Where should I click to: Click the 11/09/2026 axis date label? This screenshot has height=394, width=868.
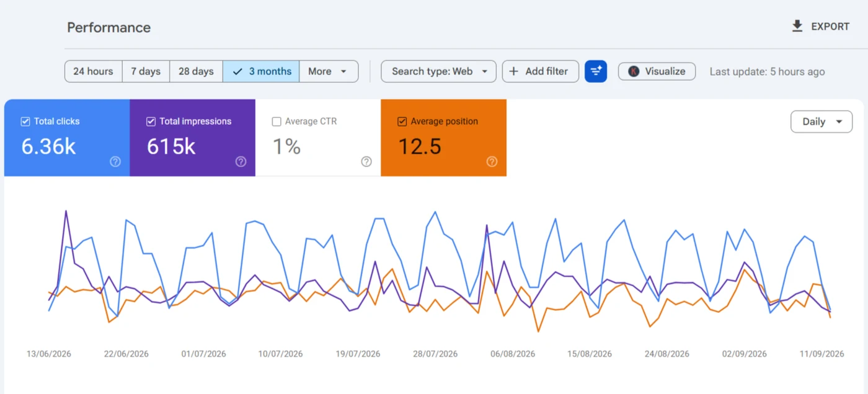coord(821,354)
